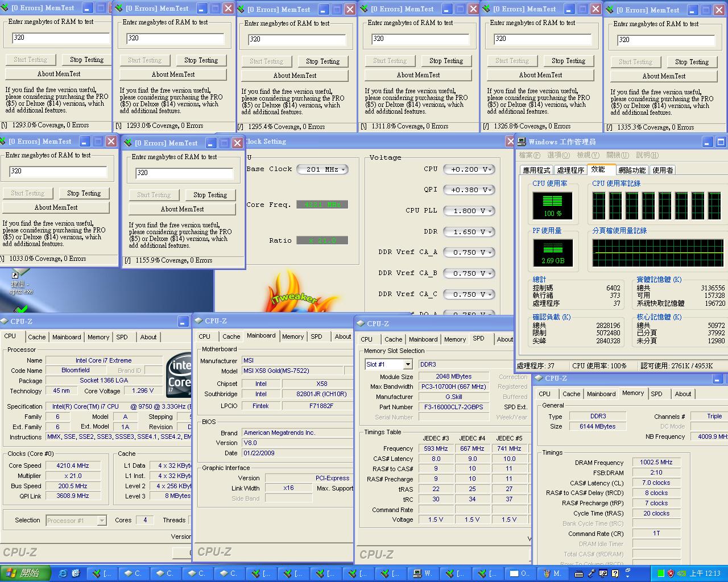728x582 pixels.
Task: Switch to the 處理程序 tab in Task Manager
Action: (x=573, y=169)
